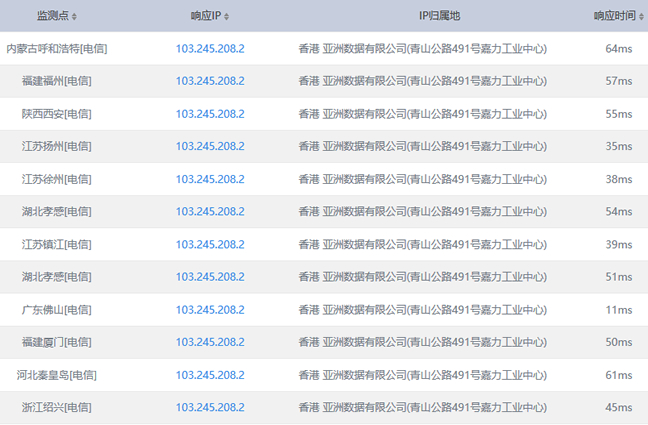The image size is (648, 425).
Task: Click the 64ms response time value
Action: (619, 48)
